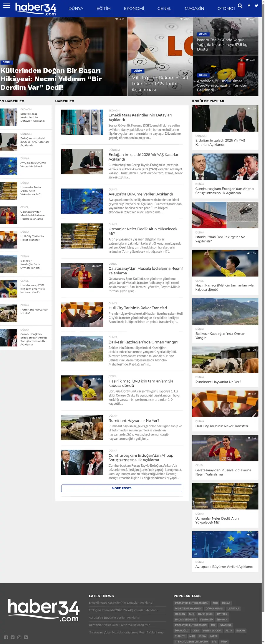Click GENEL badge on Necmi Yıldırım story

(x=6, y=62)
